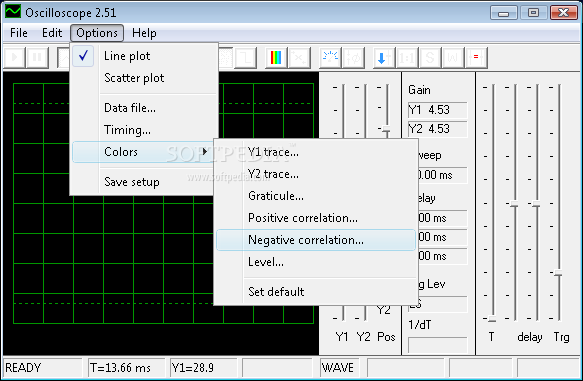Click the blue down arrow icon

point(383,58)
